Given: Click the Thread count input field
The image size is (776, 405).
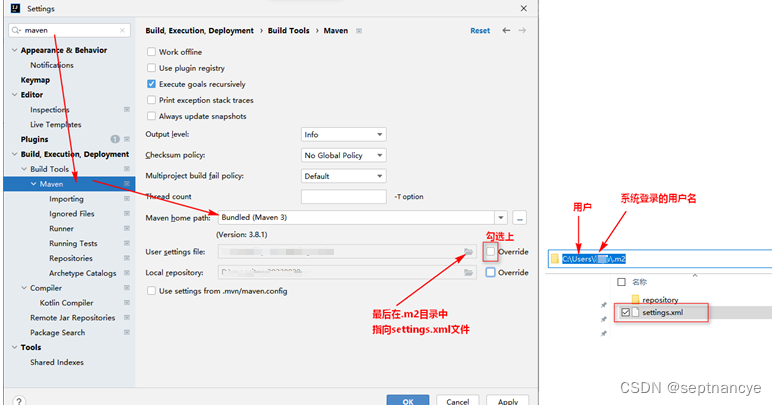Looking at the screenshot, I should click(343, 197).
